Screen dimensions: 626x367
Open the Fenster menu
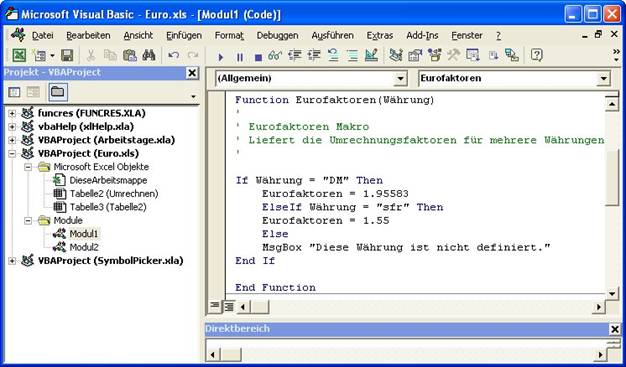point(467,36)
